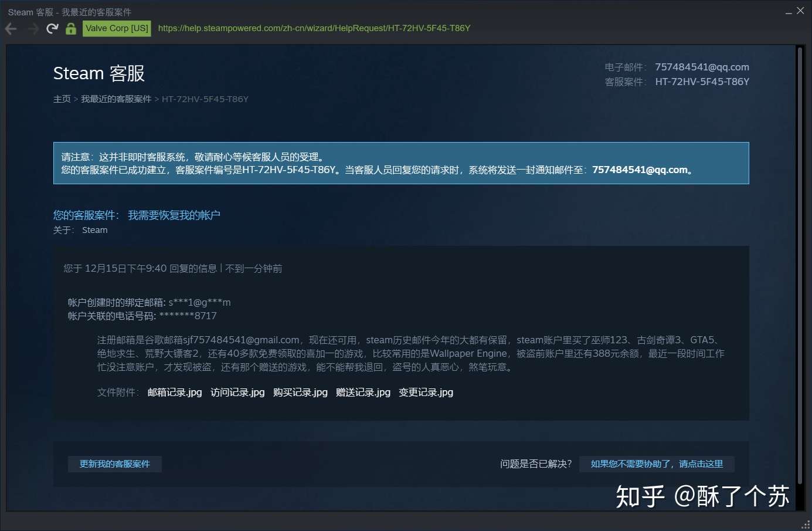Open attachment 购买记录.jpg
Screen dimensions: 812x531
coord(300,393)
